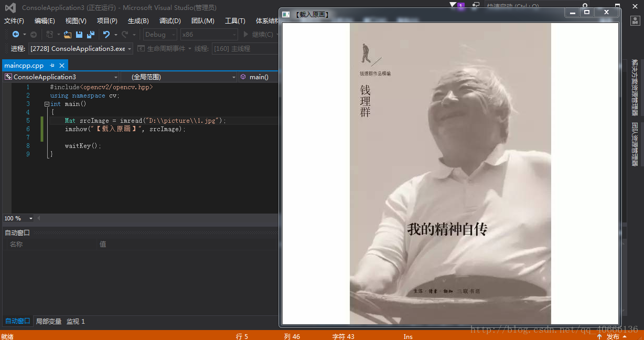Click the '列 46' status bar entry
Viewport: 644px width, 340px height.
tap(292, 336)
